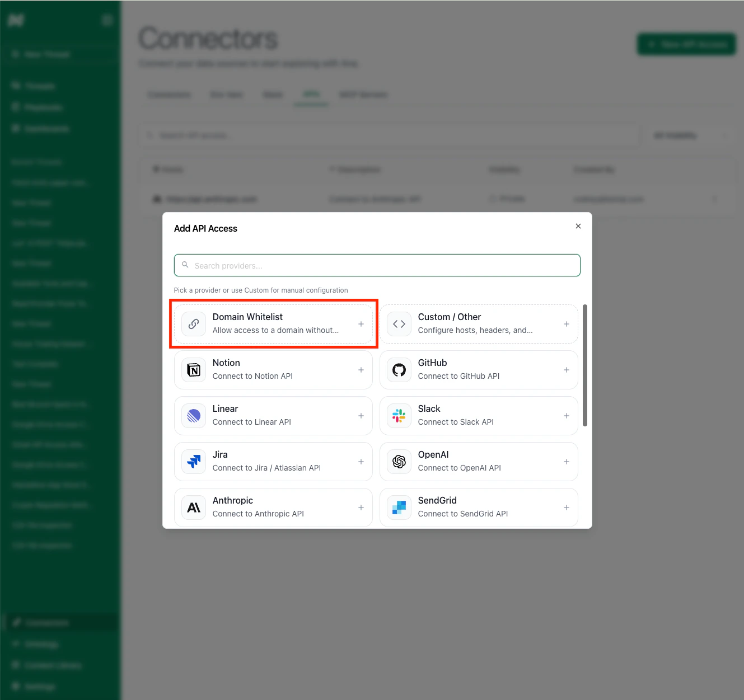Screen dimensions: 744x700
Task: Select the Linear provider icon
Action: [x=193, y=416]
